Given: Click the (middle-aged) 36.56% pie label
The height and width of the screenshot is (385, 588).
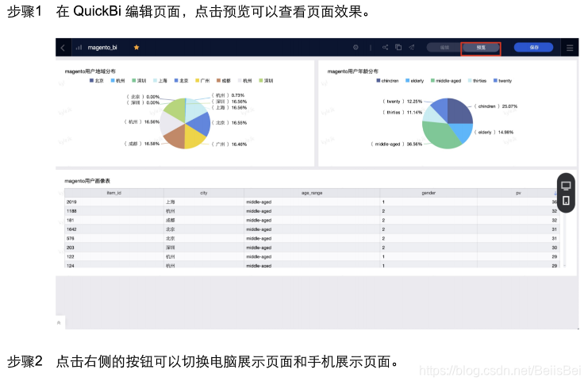Looking at the screenshot, I should point(397,144).
